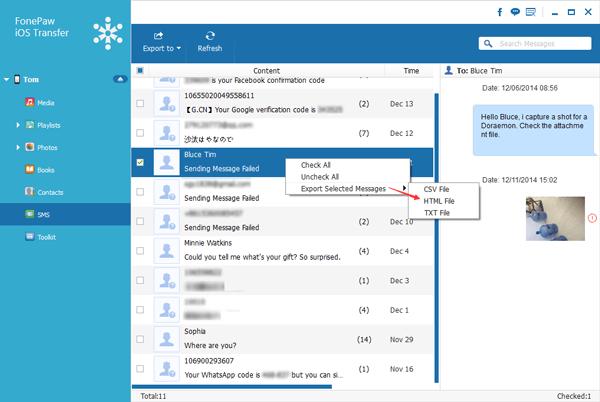The height and width of the screenshot is (402, 600).
Task: Open the Facebook icon in title bar
Action: pyautogui.click(x=500, y=12)
